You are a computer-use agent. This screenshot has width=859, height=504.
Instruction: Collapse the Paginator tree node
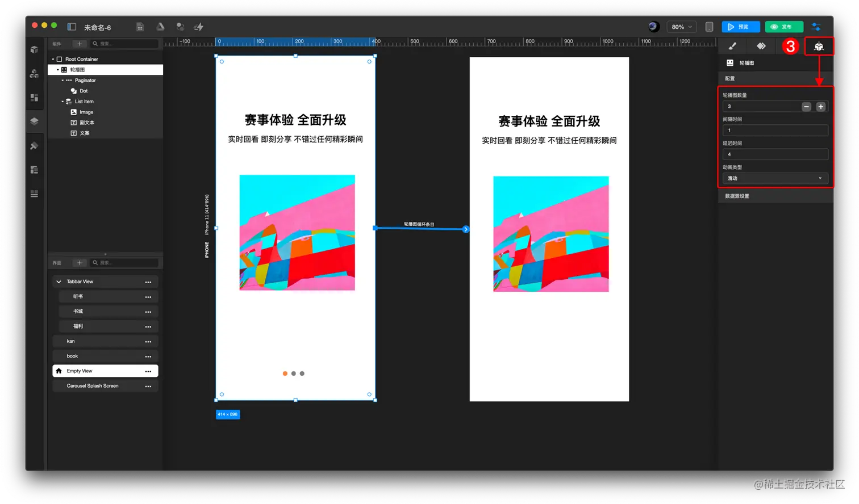(62, 81)
